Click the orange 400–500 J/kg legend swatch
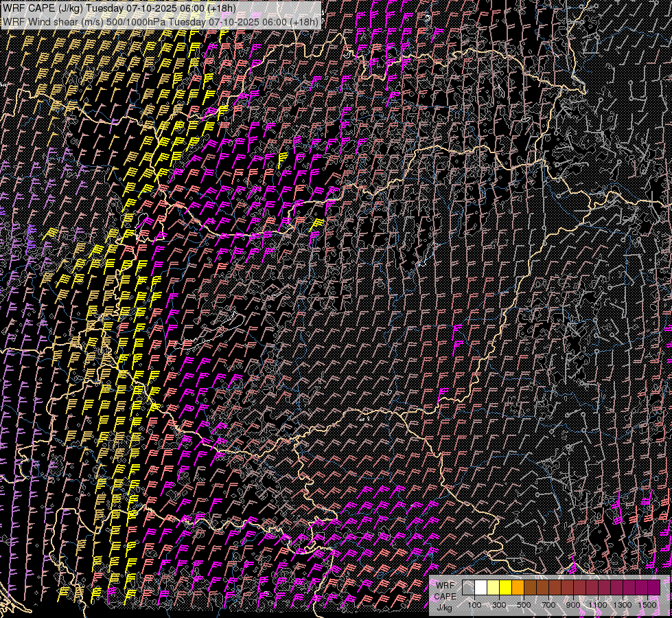This screenshot has width=672, height=618. click(x=518, y=588)
